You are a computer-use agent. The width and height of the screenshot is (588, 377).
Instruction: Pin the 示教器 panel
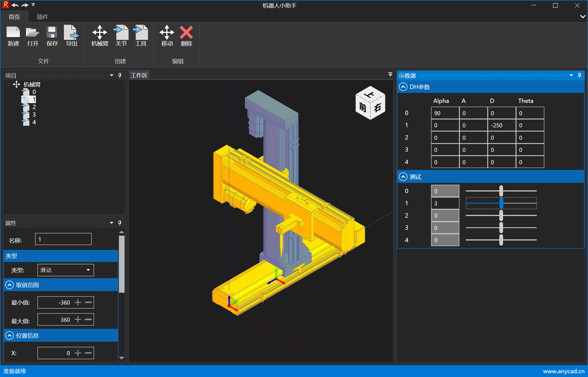[x=579, y=75]
